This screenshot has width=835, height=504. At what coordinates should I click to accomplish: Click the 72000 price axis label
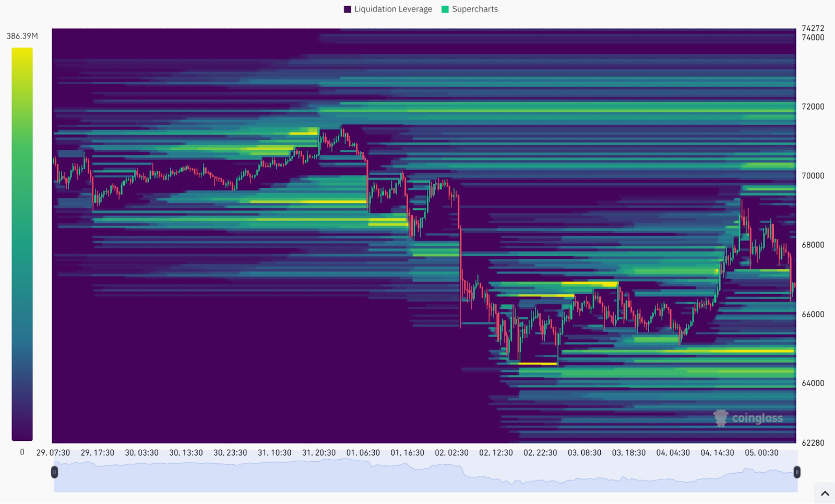(813, 106)
